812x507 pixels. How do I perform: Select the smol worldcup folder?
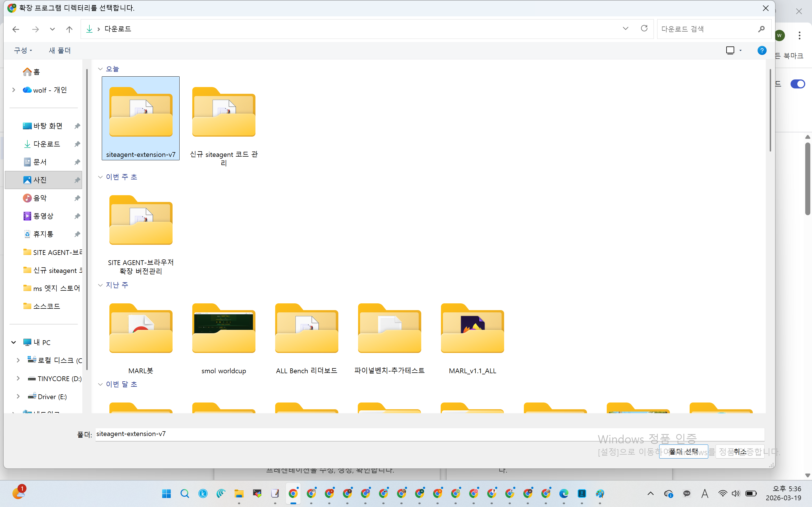224,329
